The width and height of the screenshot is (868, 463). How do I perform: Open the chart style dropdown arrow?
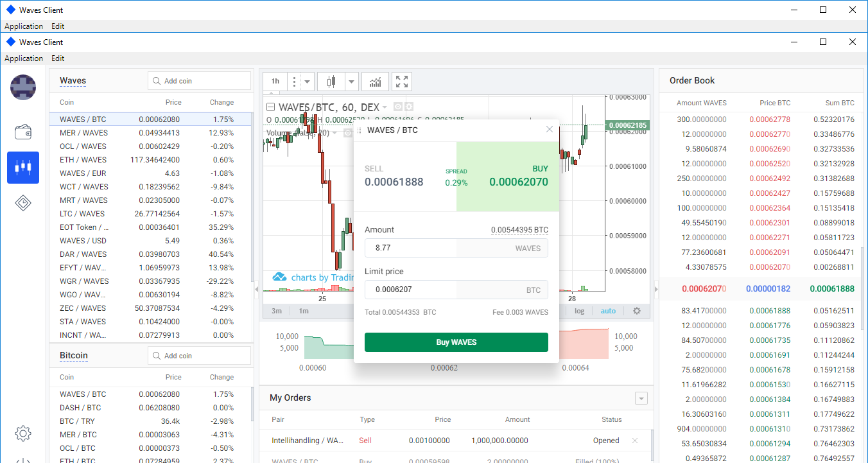click(x=352, y=82)
